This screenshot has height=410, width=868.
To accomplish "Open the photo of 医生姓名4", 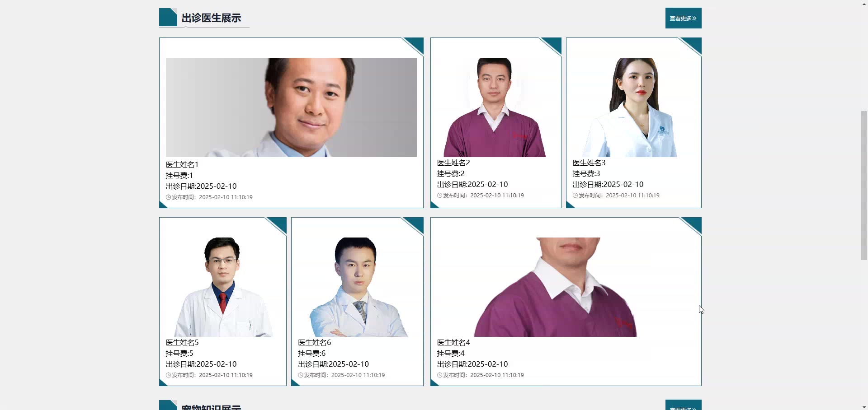I will [566, 287].
